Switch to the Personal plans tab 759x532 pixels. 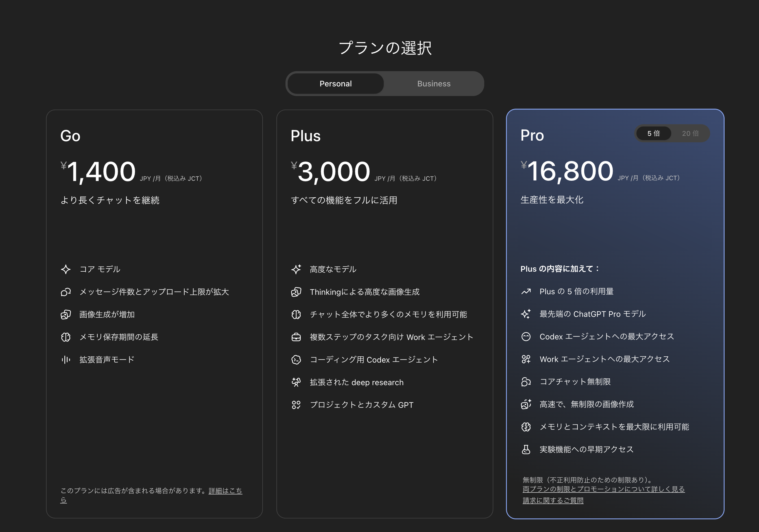(x=335, y=84)
